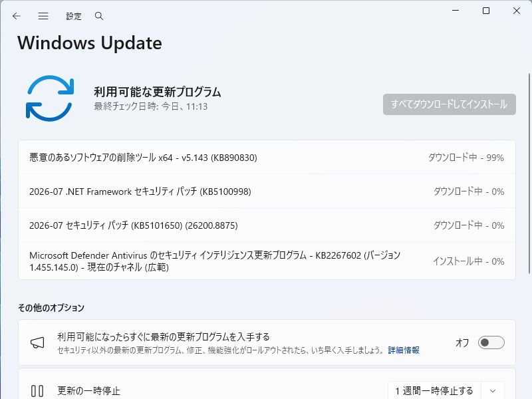
Task: Minimize the Settings window
Action: 456,11
